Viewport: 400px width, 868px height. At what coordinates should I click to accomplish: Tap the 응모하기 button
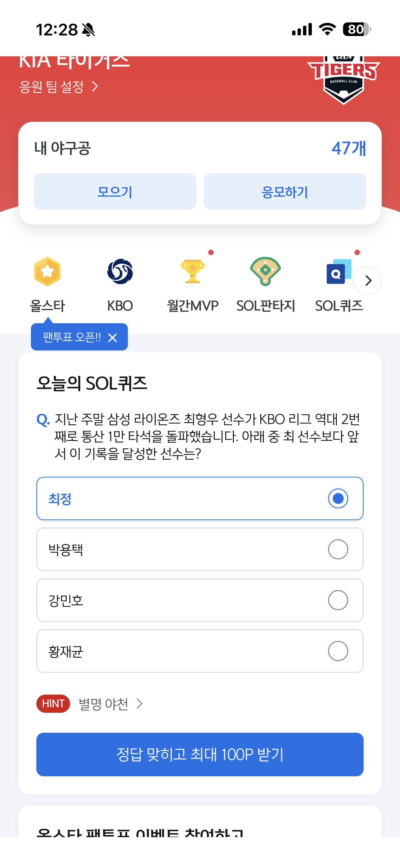[x=285, y=192]
